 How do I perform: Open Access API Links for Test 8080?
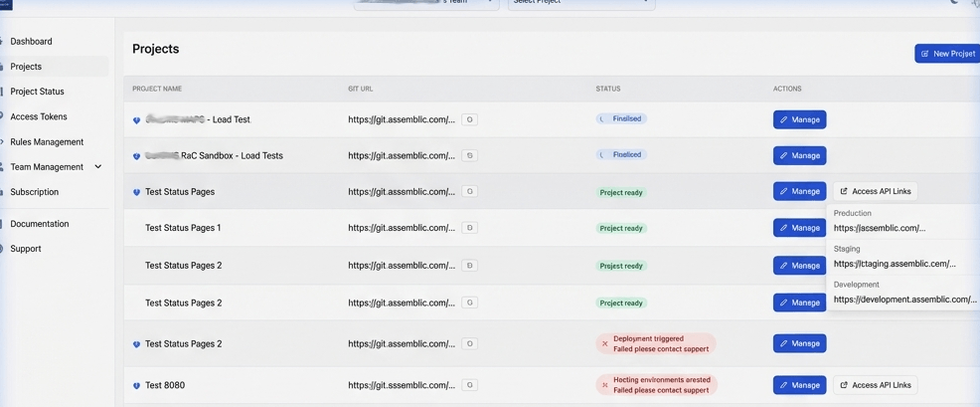(875, 385)
